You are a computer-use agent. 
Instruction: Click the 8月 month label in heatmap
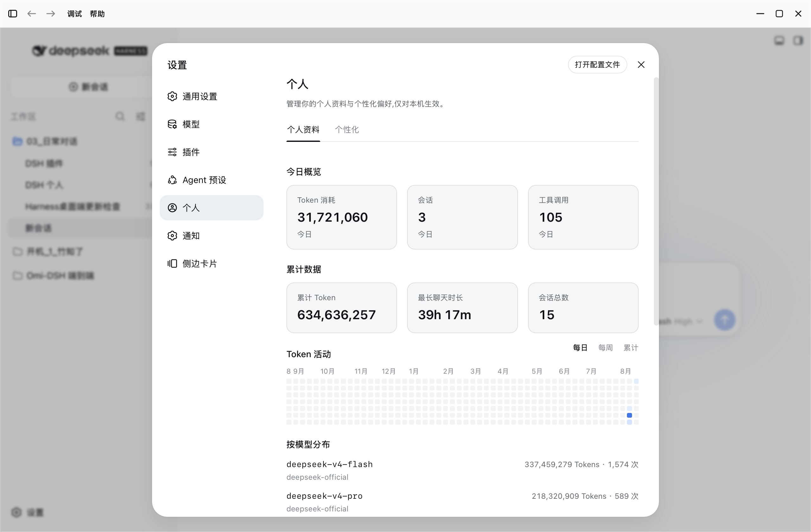point(625,371)
